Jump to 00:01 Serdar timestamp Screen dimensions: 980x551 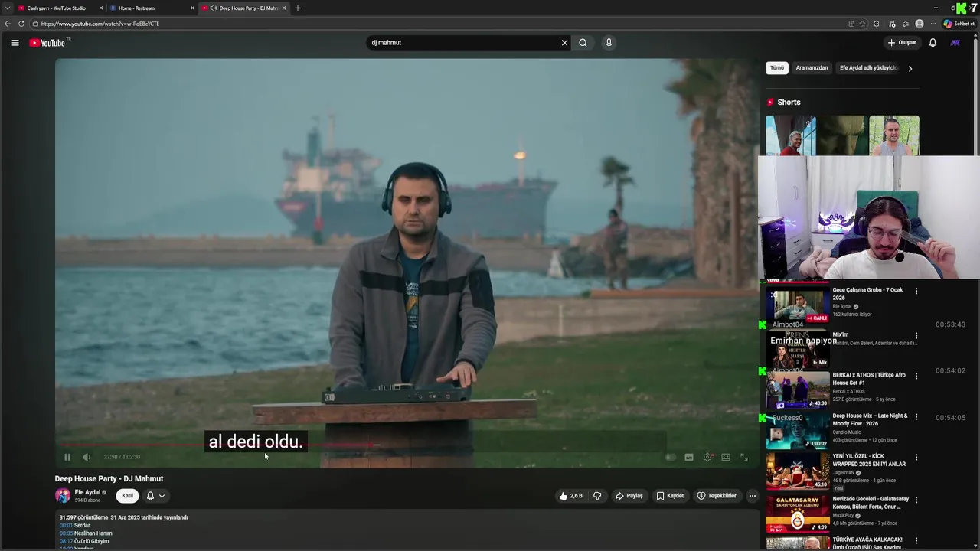(66, 526)
